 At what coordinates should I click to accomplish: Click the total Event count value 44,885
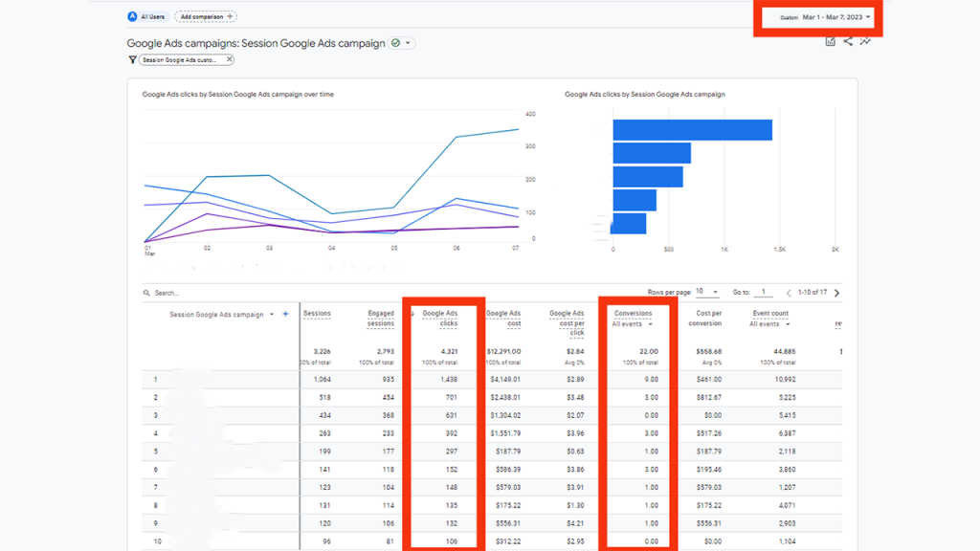coord(785,352)
